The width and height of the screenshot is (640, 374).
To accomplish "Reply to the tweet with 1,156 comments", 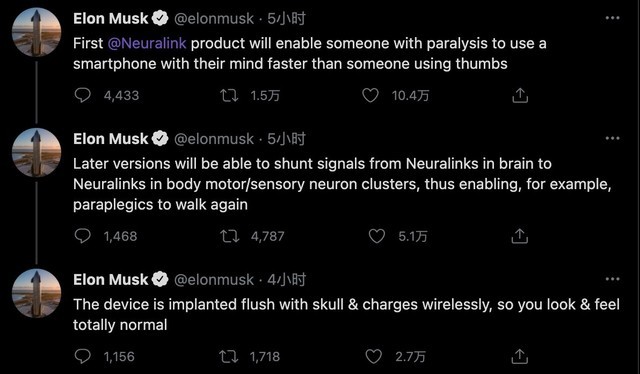I will pyautogui.click(x=83, y=356).
